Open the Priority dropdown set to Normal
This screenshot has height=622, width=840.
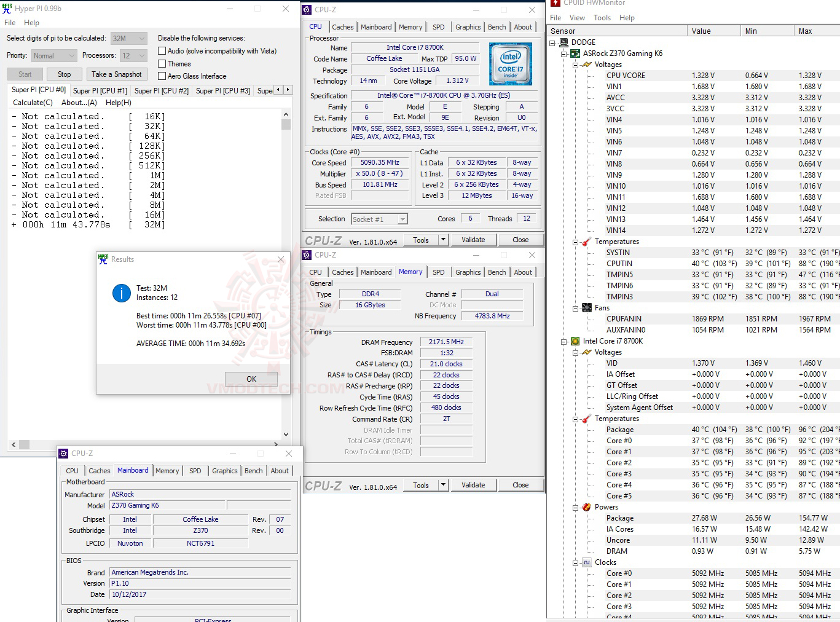tap(54, 56)
